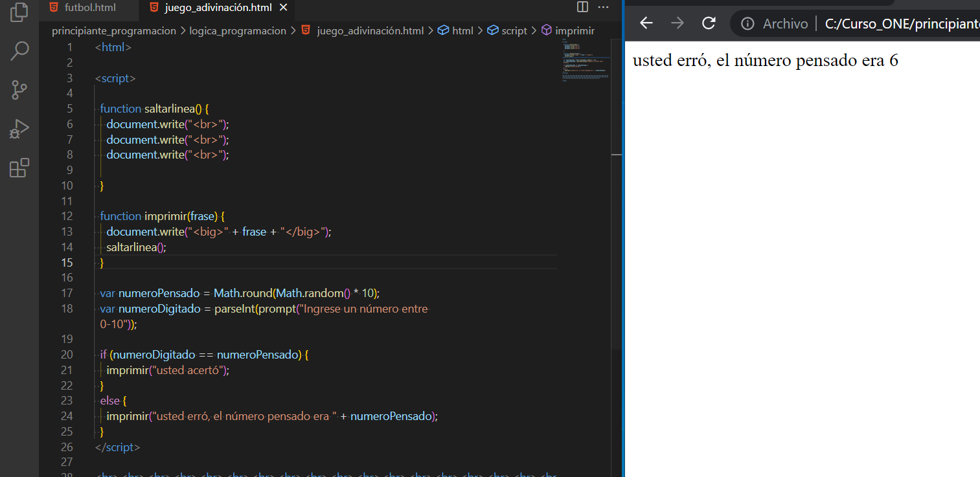Click 'imprimir("usted acertó");' on line 21
This screenshot has width=980, height=477.
[168, 370]
